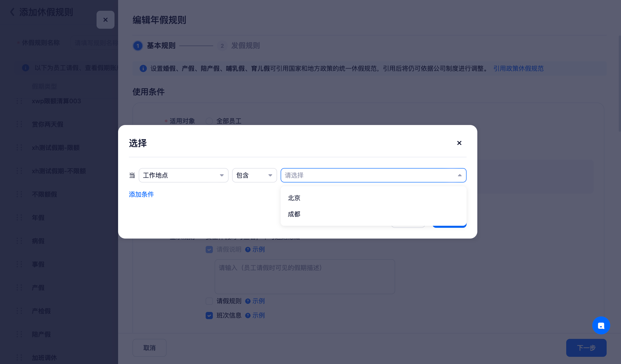Screen dimensions: 621x364
Task: Open the 工作地点 field dropdown
Action: tap(183, 175)
